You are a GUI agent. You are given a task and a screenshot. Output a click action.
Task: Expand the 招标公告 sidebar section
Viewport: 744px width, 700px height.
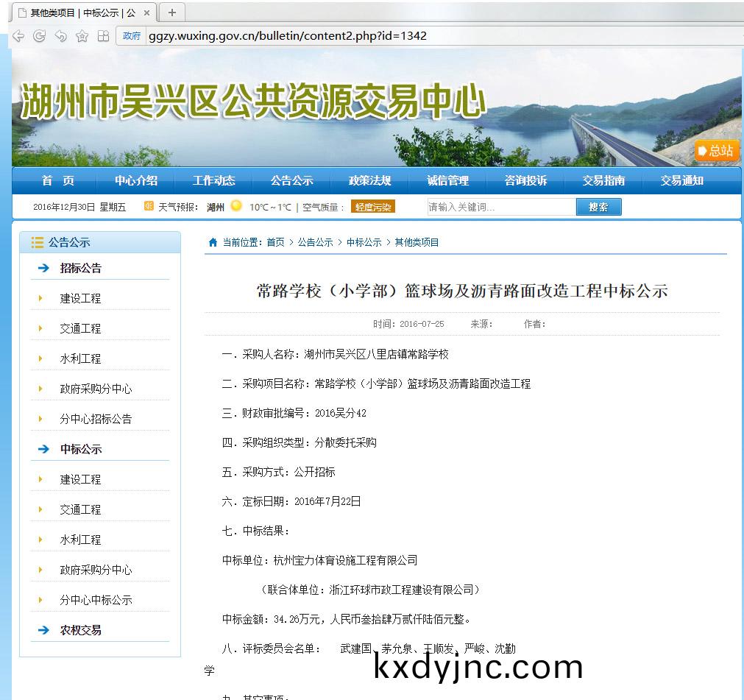80,268
